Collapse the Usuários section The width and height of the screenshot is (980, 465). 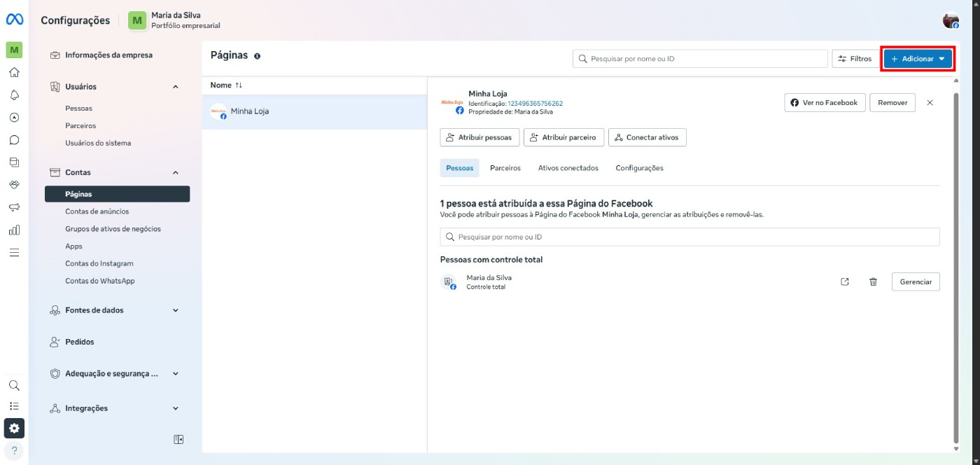pyautogui.click(x=175, y=87)
